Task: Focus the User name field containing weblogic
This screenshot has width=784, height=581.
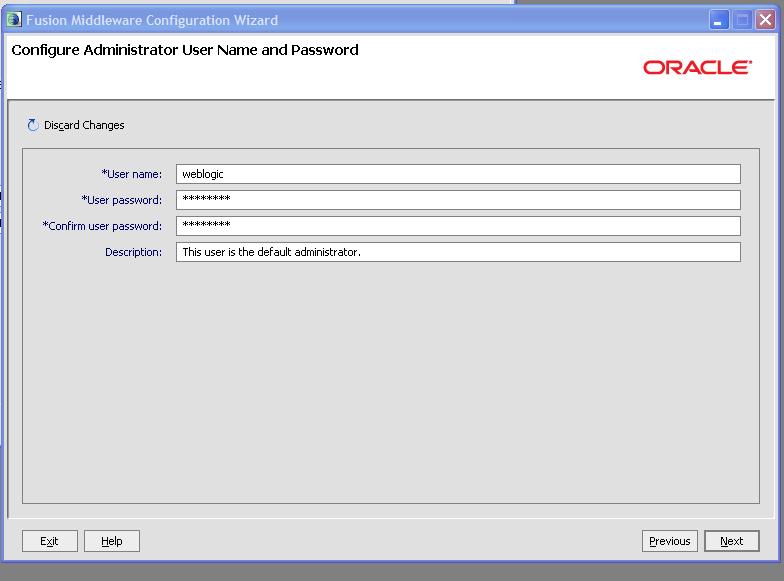Action: [458, 174]
